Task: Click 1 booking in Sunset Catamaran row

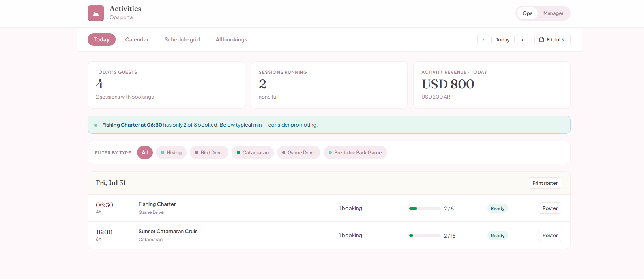Action: (350, 236)
